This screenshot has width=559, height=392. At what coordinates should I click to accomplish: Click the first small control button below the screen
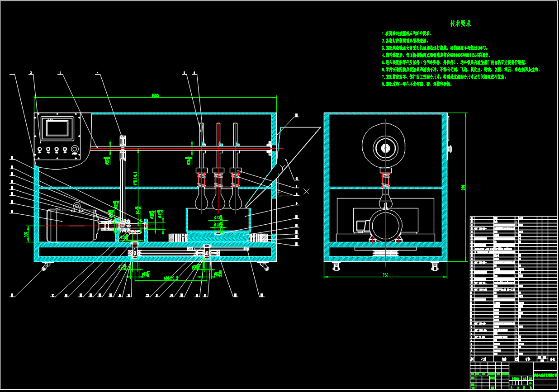(x=40, y=149)
